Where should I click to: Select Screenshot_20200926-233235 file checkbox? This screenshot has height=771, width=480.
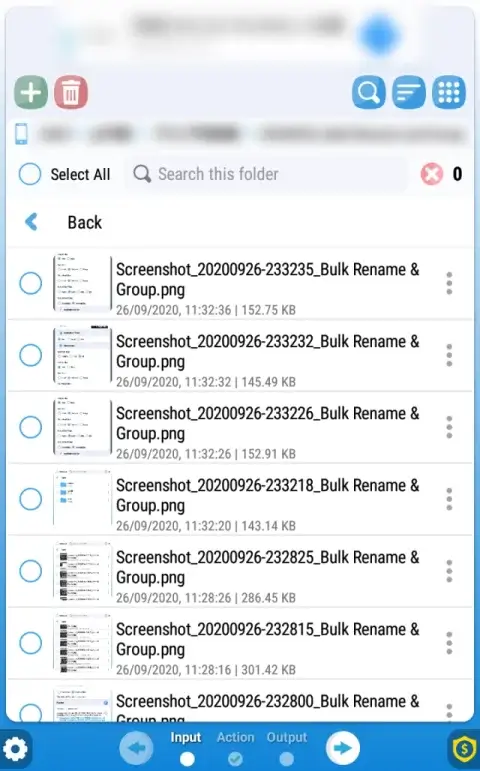[x=30, y=283]
